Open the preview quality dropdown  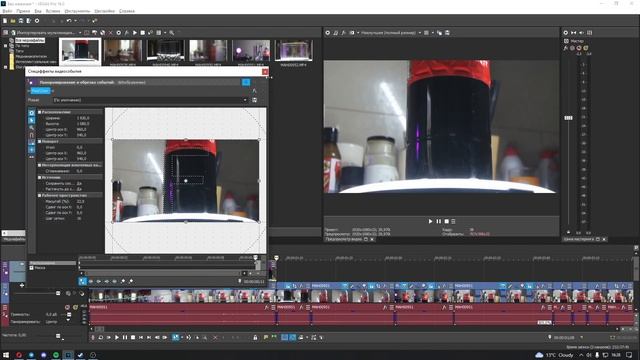(420, 33)
